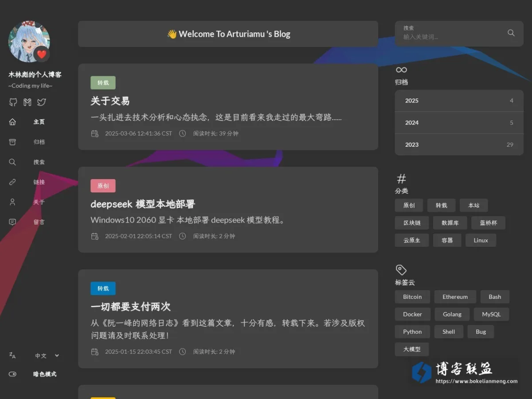532x399 pixels.
Task: Click the Docker tag
Action: pyautogui.click(x=412, y=314)
